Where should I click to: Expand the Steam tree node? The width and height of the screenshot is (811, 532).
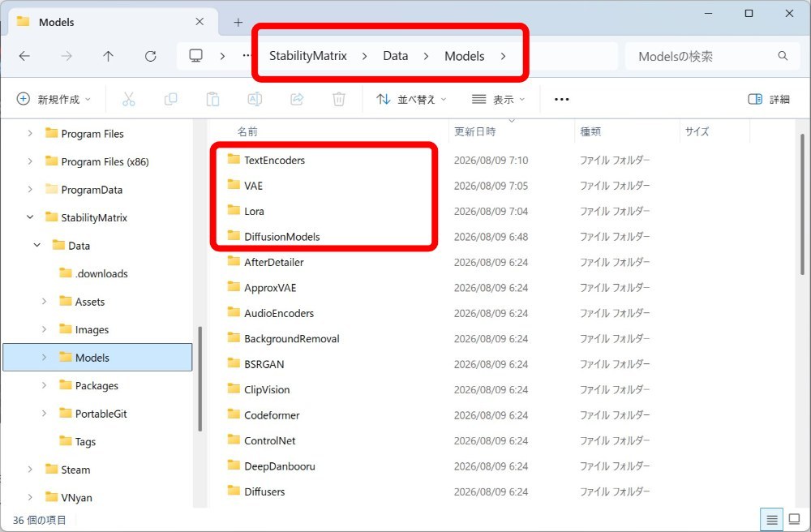tap(30, 469)
